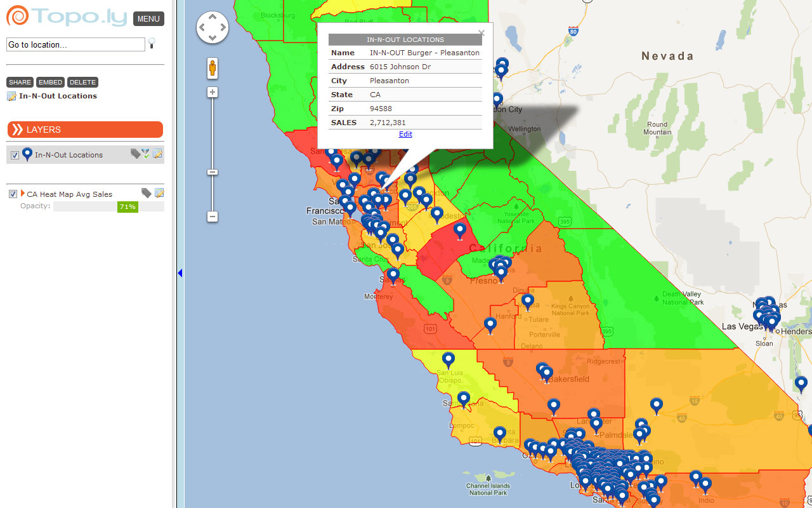
Task: Open the filter icon on In-N-Out Locations layer
Action: [x=146, y=154]
